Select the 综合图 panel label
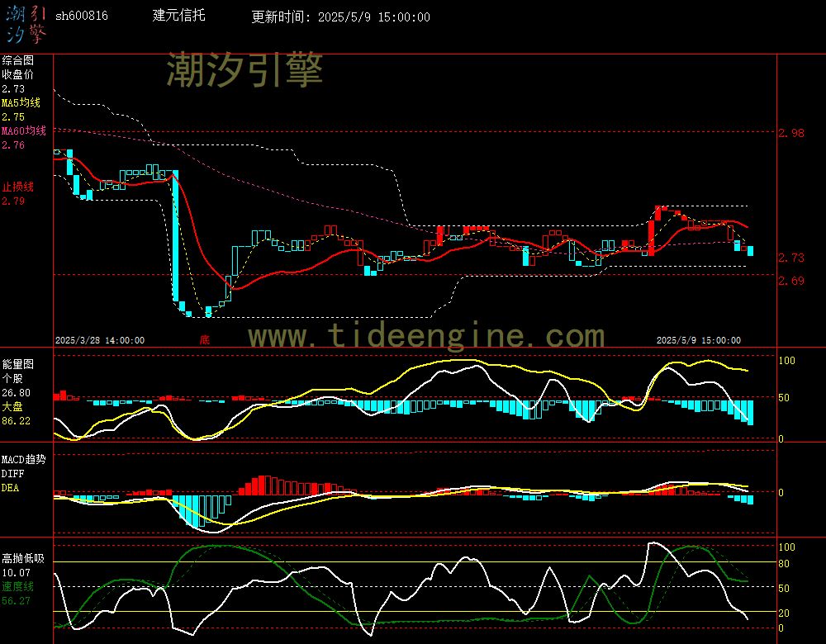 17,60
